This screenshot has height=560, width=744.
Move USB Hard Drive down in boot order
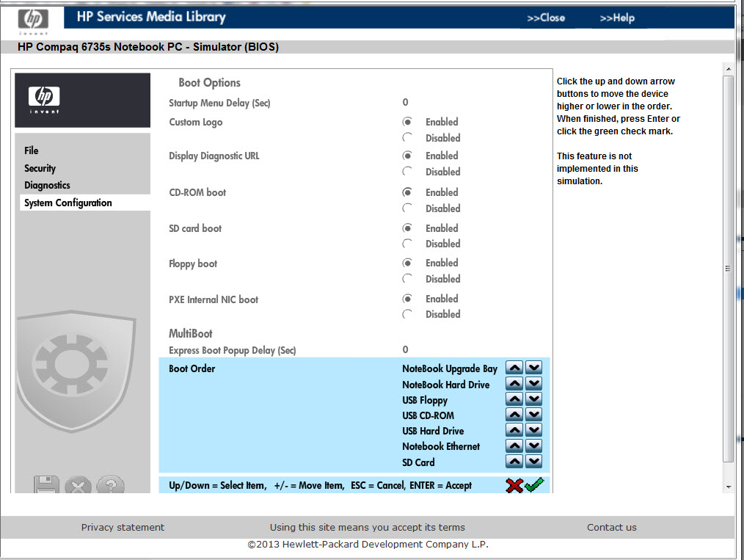coord(534,430)
